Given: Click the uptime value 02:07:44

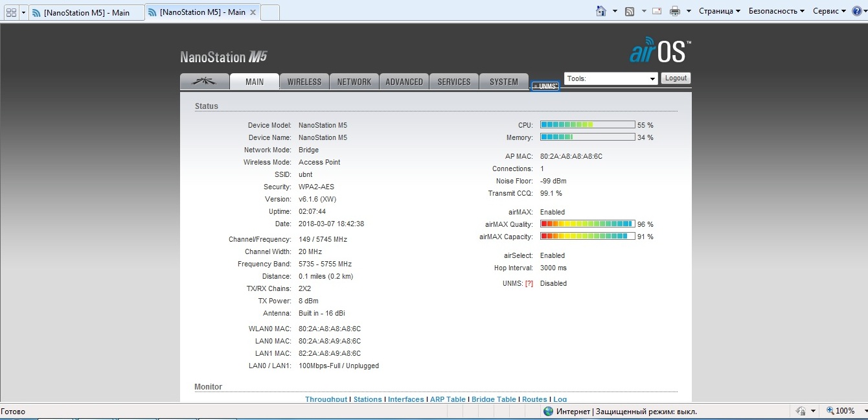Looking at the screenshot, I should pos(312,211).
